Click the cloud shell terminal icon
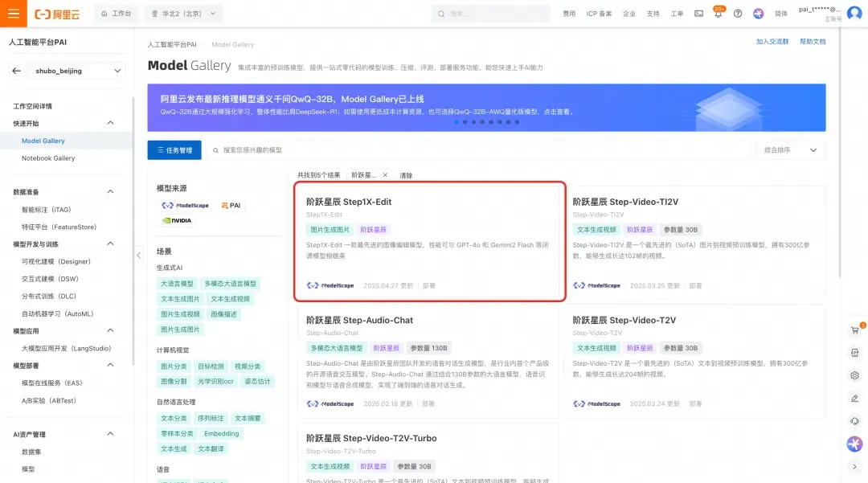 (698, 14)
